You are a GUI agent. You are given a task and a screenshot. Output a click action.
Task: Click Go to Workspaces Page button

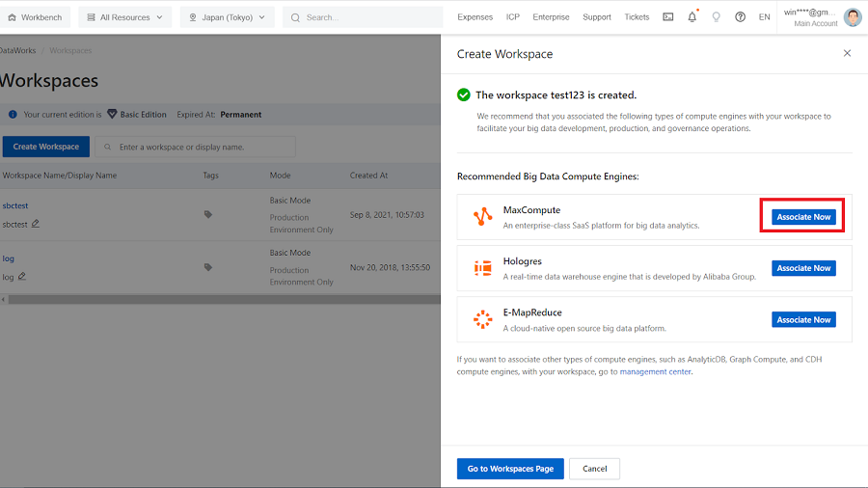click(x=509, y=469)
